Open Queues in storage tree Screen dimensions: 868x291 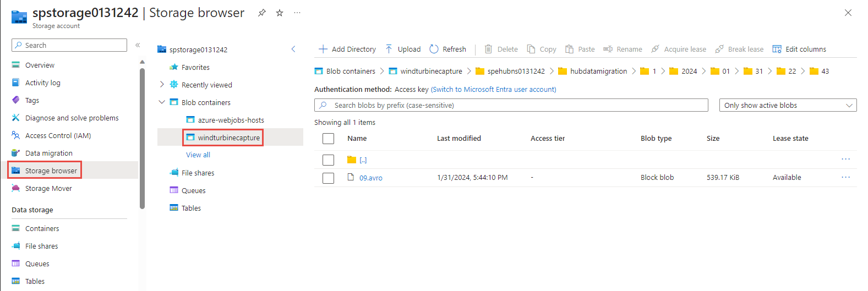193,190
